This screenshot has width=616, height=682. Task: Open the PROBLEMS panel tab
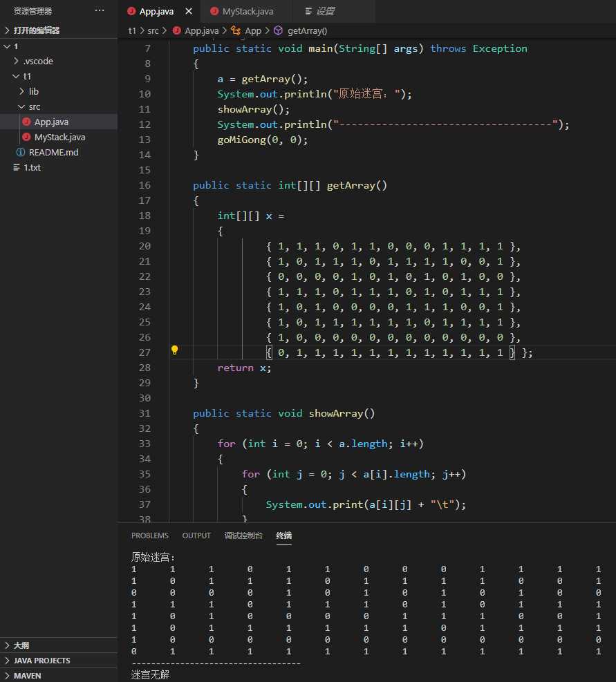tap(150, 536)
